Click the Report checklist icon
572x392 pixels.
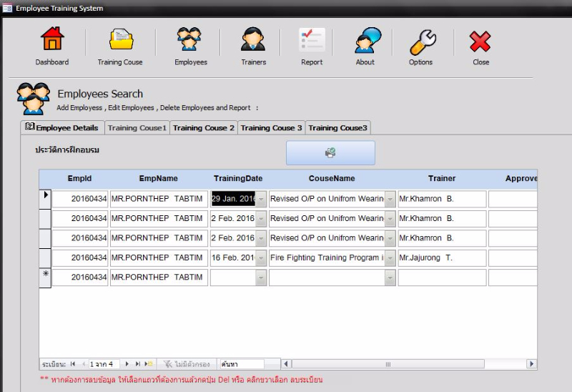312,40
